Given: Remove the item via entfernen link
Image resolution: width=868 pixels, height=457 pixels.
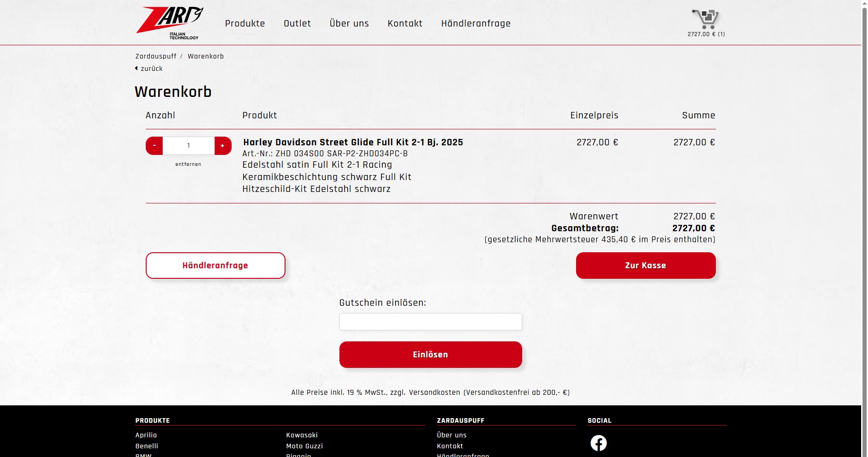Looking at the screenshot, I should click(188, 164).
